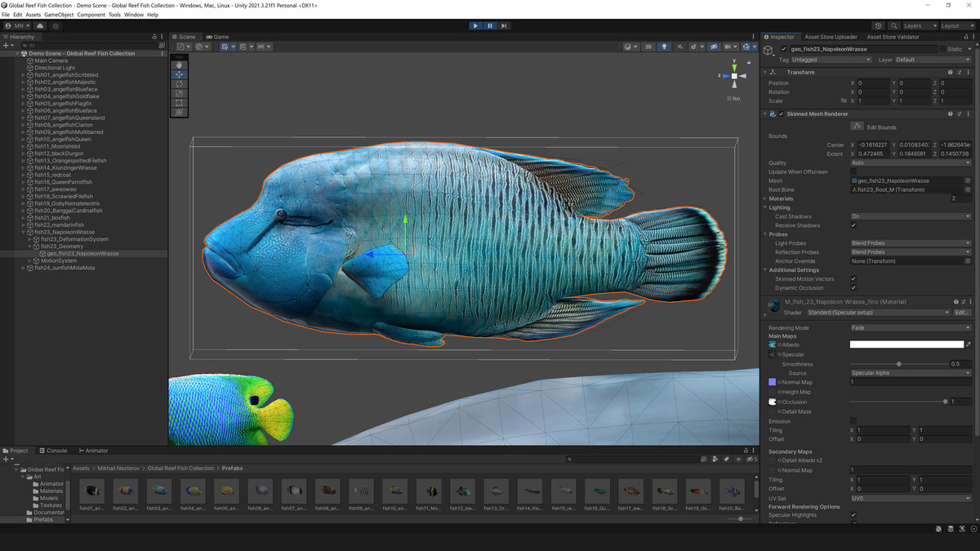Toggle the Scene view lighting bulb icon

click(664, 47)
